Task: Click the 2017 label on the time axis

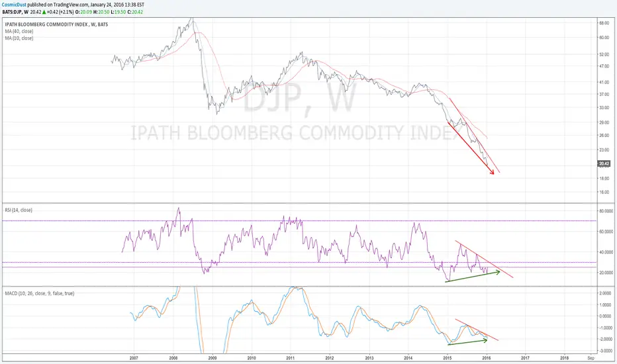Action: coord(525,358)
